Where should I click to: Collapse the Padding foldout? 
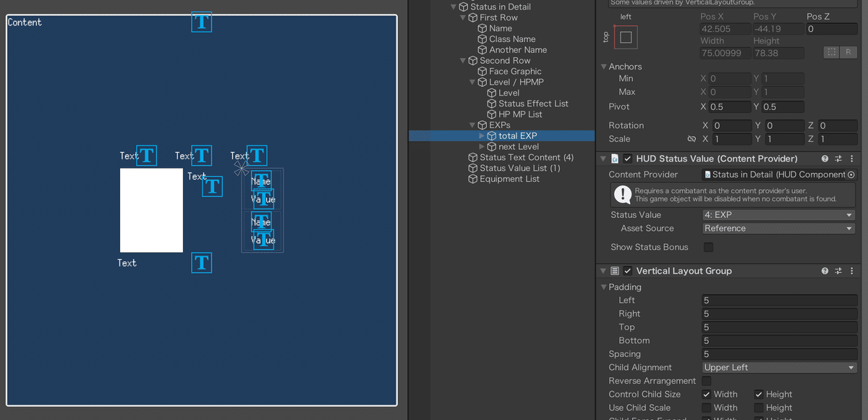604,287
